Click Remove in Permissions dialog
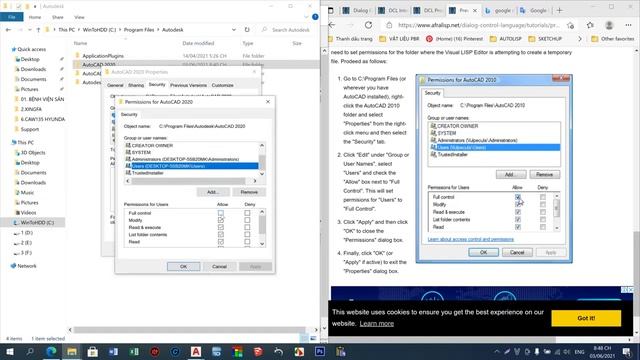Viewport: 640px width, 360px height. coord(249,192)
